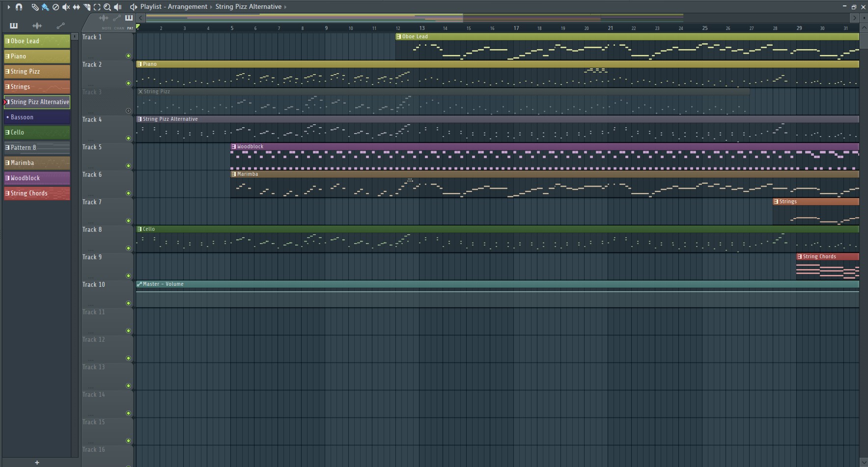Show automation clips in picker panel

(x=60, y=26)
